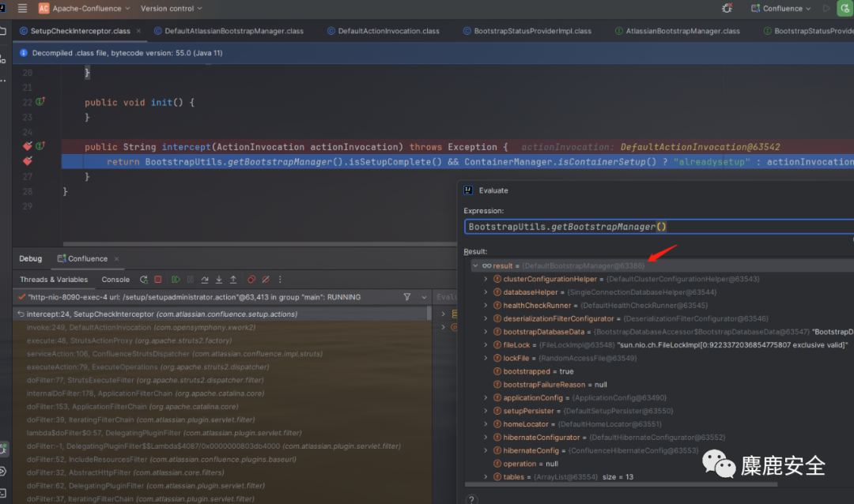Click the Step Into button
854x504 pixels.
[219, 279]
